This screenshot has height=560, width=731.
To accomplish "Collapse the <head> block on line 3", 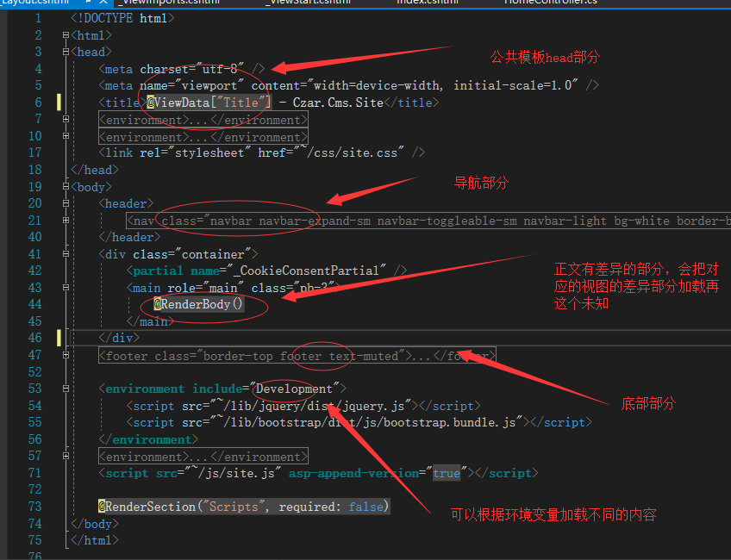I will (66, 52).
